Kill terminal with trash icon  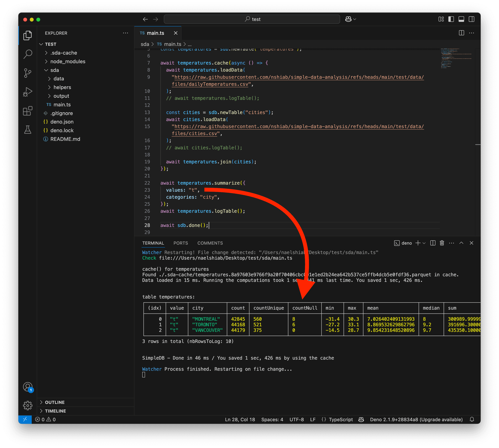click(x=442, y=243)
